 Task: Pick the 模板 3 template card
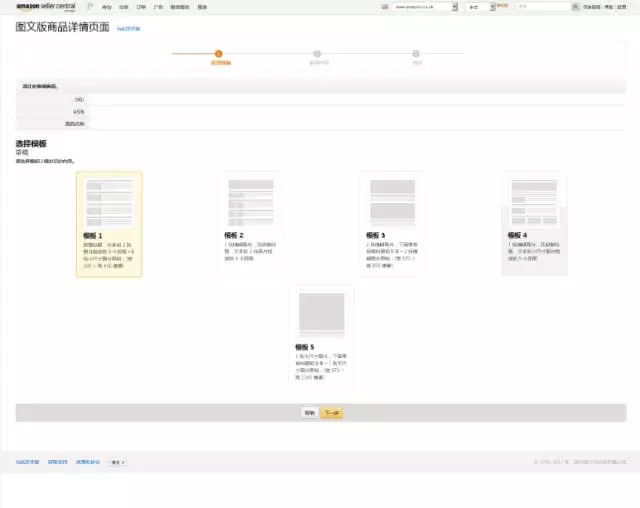391,222
